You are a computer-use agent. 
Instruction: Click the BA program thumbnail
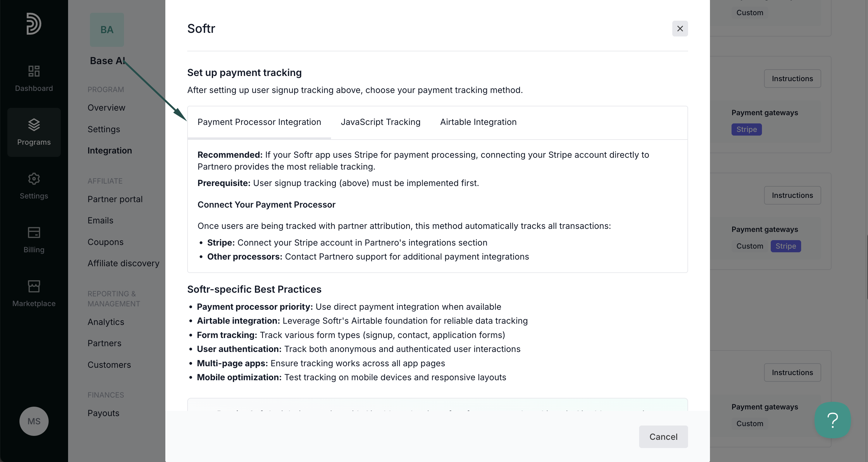107,30
